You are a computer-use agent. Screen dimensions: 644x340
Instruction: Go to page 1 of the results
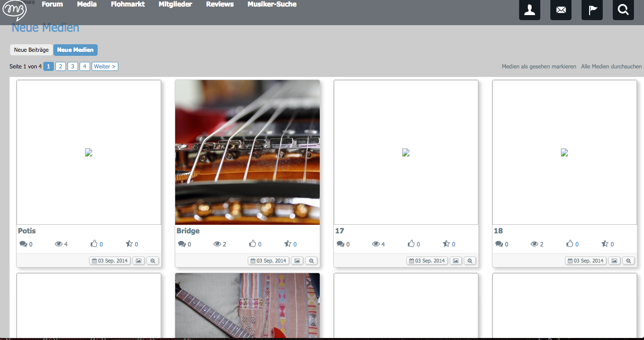(48, 66)
